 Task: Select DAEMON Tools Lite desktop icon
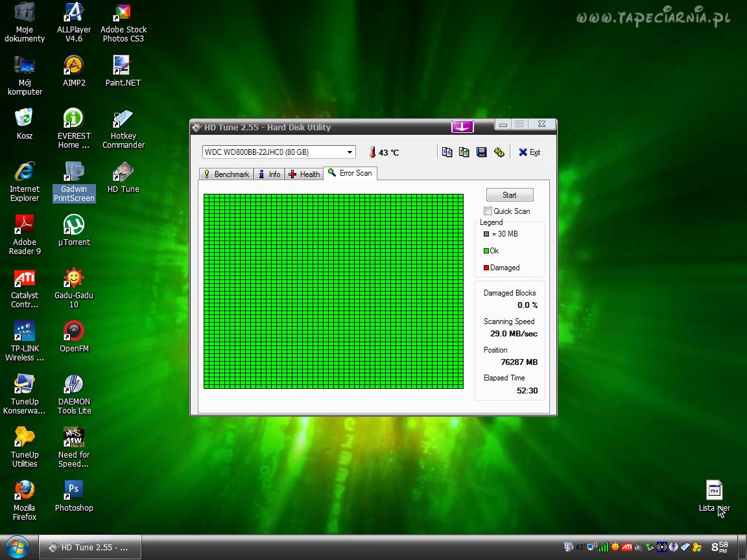pos(74,395)
